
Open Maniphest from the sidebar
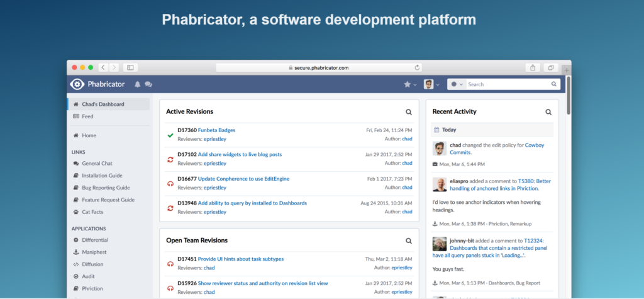(x=94, y=252)
